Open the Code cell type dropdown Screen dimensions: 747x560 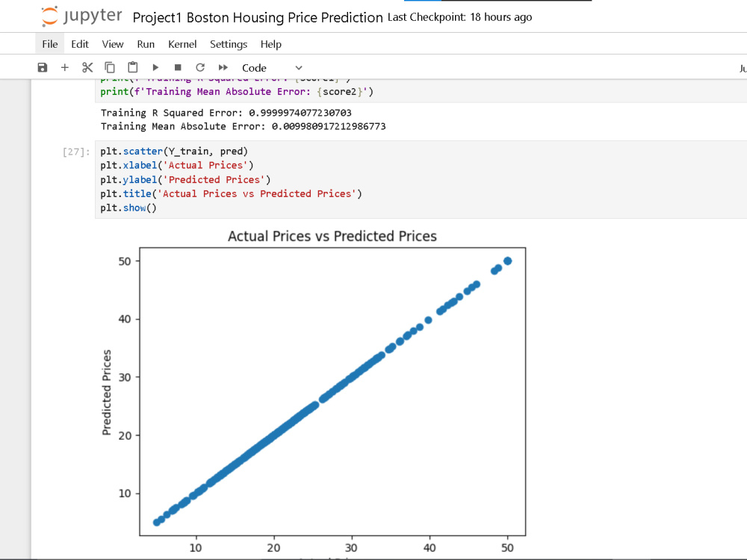(272, 68)
